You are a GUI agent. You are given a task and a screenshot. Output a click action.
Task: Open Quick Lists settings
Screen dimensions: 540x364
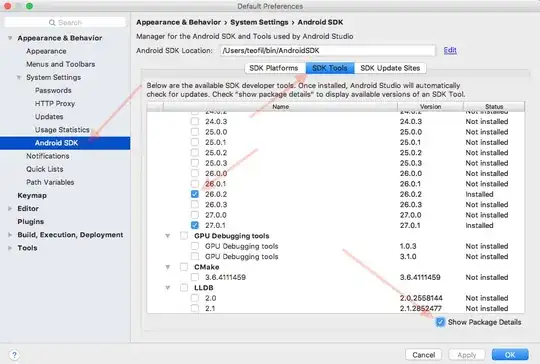point(45,169)
